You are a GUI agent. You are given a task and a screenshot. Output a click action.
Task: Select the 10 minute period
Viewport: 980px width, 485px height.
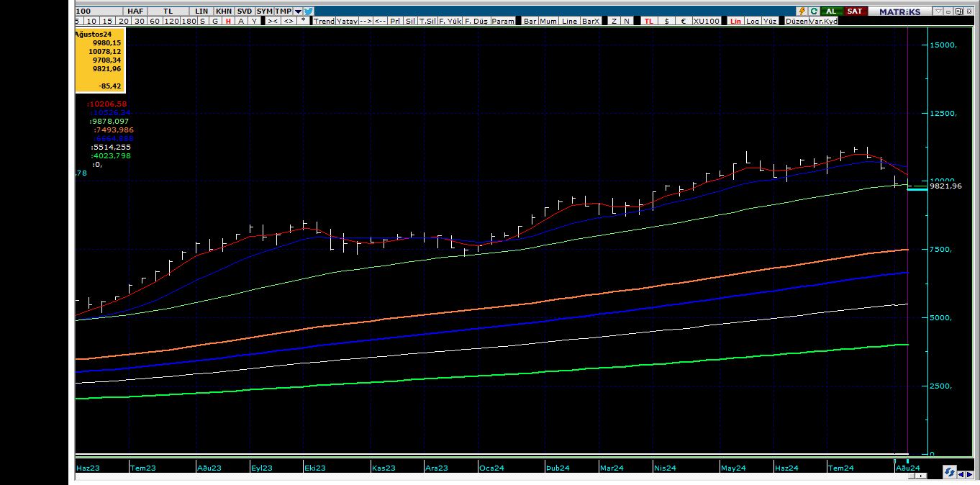[x=91, y=22]
